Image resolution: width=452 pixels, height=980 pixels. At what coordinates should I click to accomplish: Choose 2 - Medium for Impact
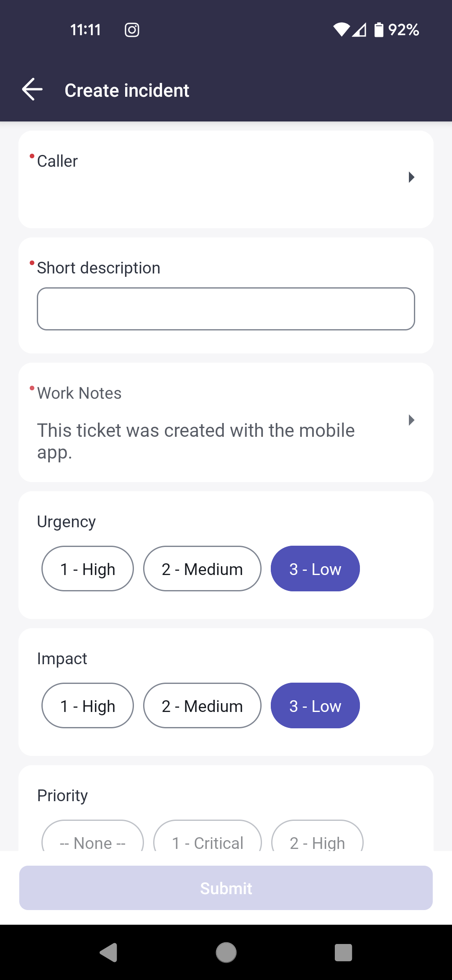click(202, 706)
